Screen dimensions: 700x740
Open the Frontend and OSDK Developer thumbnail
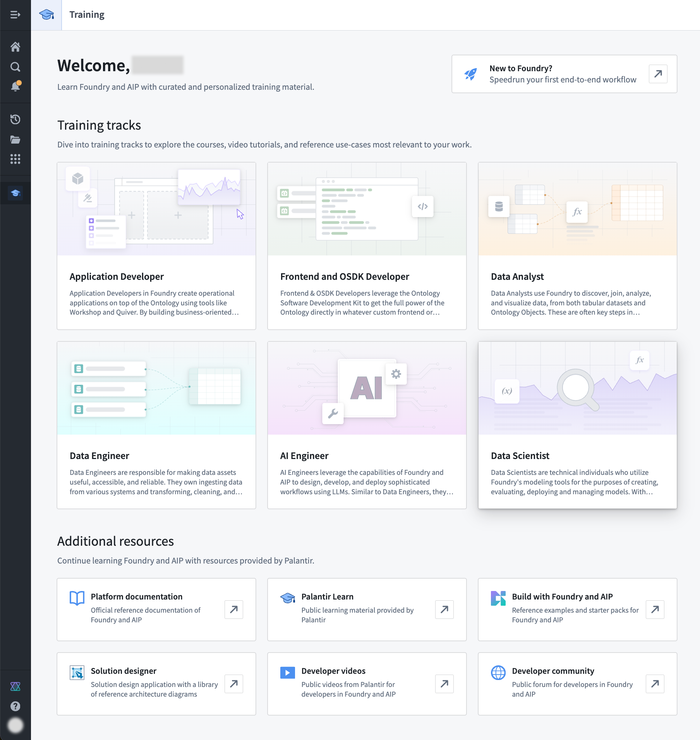pyautogui.click(x=367, y=209)
